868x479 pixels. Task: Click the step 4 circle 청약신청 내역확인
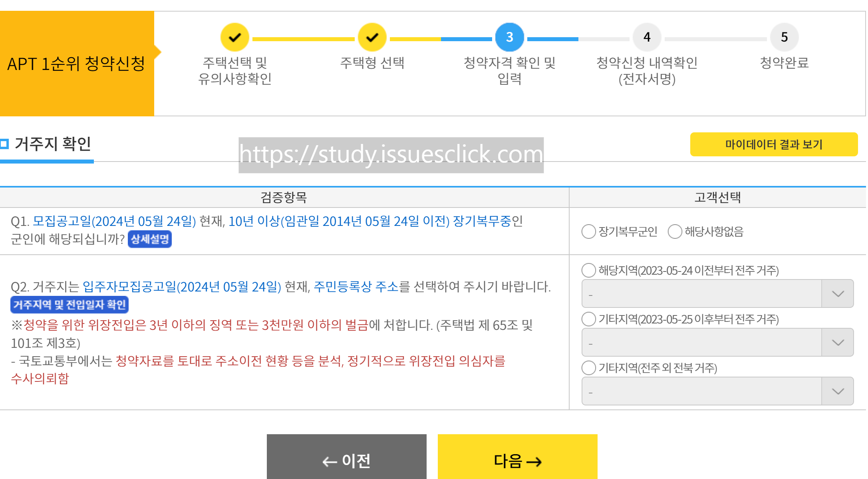click(647, 38)
